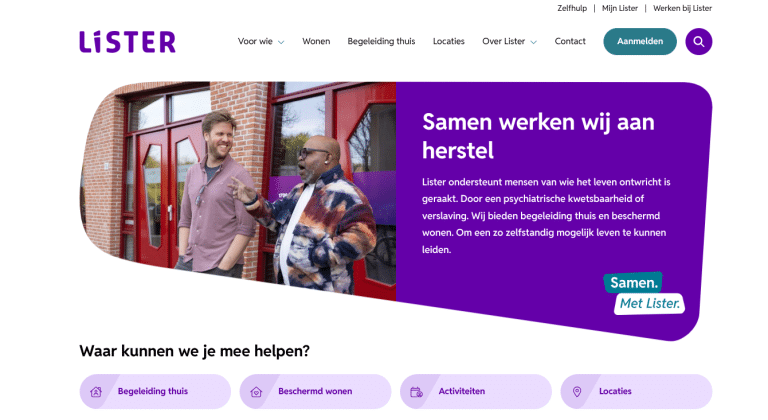Click the hero photo of two men
Image resolution: width=768 pixels, height=420 pixels.
pos(238,189)
